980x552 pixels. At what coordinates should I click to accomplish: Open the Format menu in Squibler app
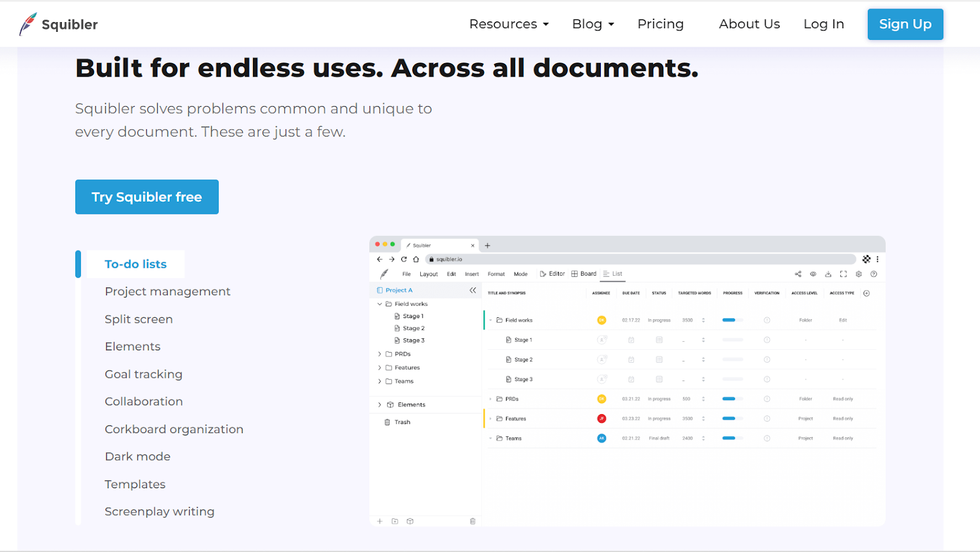[496, 274]
